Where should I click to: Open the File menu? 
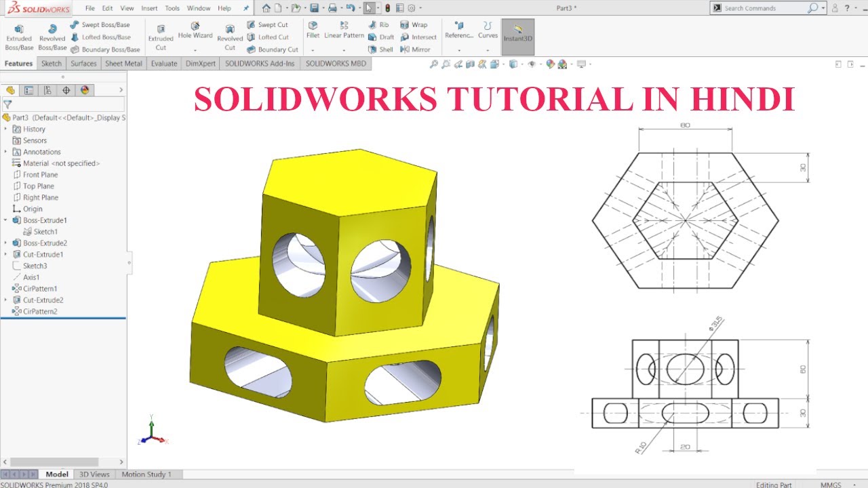[x=90, y=8]
